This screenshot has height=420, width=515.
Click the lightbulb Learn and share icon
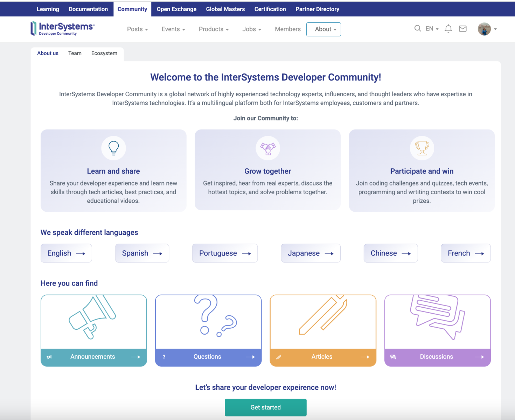click(x=113, y=148)
